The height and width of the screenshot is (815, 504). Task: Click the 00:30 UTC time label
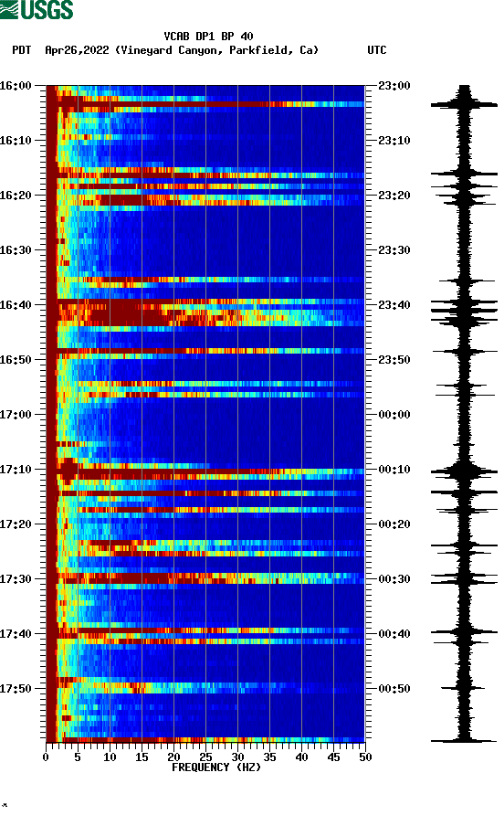pos(394,579)
